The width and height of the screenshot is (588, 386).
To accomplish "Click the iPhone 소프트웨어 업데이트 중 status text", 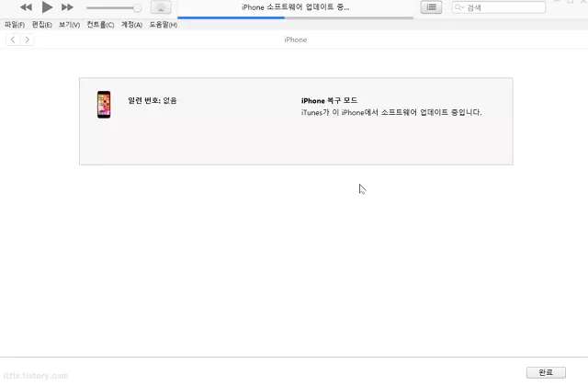I will point(296,7).
